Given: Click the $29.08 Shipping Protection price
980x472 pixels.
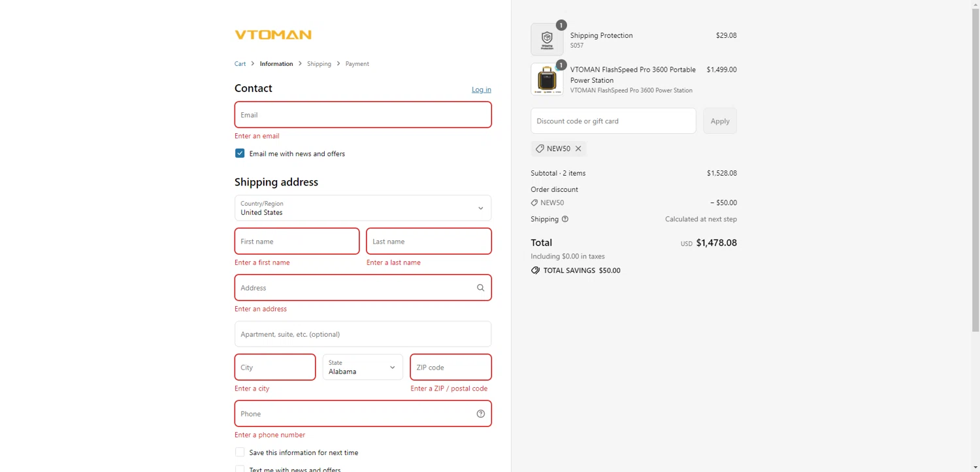Looking at the screenshot, I should pos(726,36).
